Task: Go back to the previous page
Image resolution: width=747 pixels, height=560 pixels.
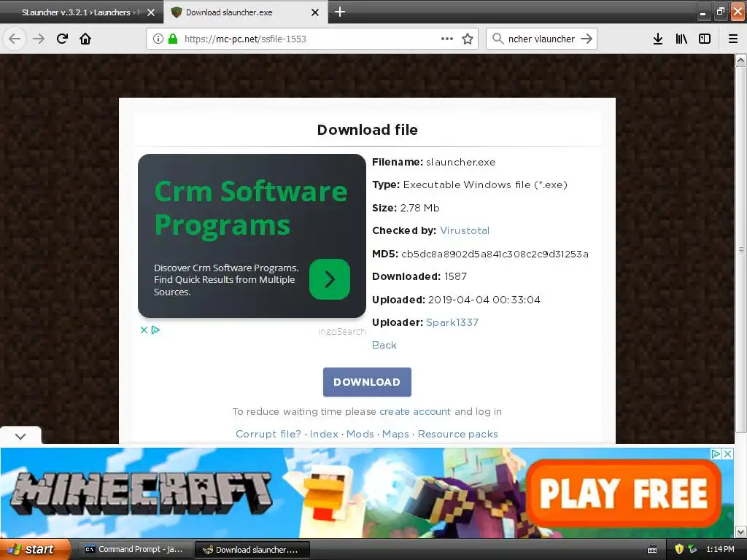Action: pos(15,39)
